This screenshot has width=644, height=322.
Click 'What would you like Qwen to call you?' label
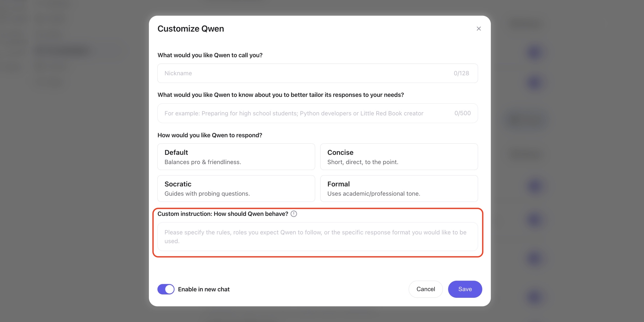[x=210, y=55]
